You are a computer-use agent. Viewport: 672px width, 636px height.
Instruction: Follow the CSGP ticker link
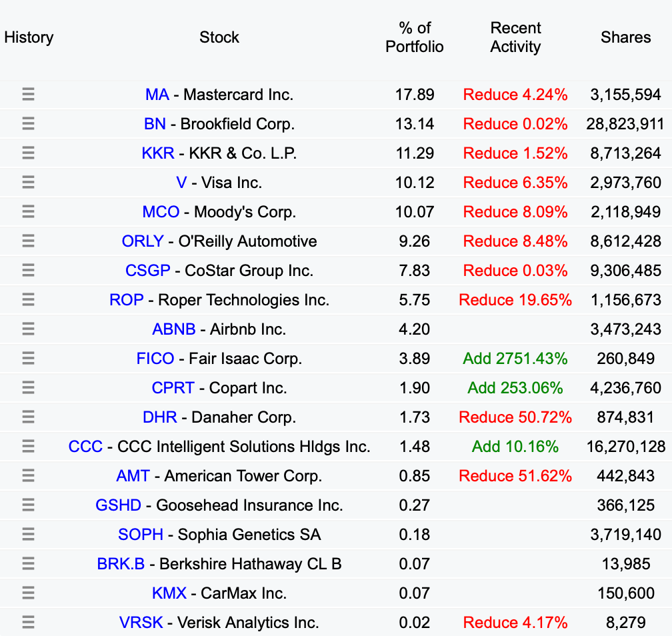tap(148, 271)
